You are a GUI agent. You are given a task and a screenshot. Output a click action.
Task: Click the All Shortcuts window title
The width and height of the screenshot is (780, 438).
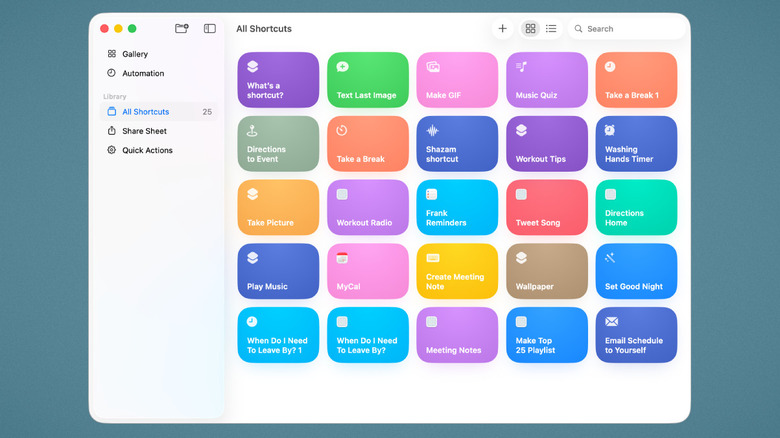(x=264, y=29)
